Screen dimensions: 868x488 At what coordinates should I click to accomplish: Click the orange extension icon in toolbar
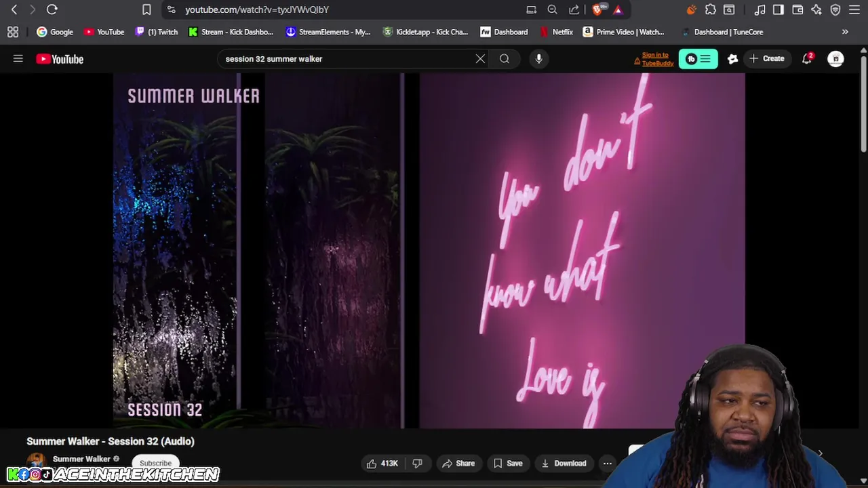(x=691, y=9)
